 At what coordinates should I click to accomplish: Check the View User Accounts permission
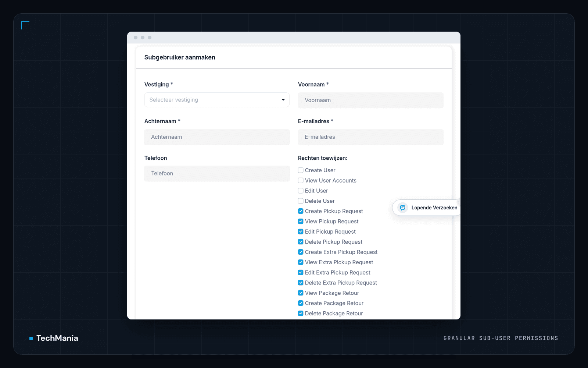(x=301, y=180)
